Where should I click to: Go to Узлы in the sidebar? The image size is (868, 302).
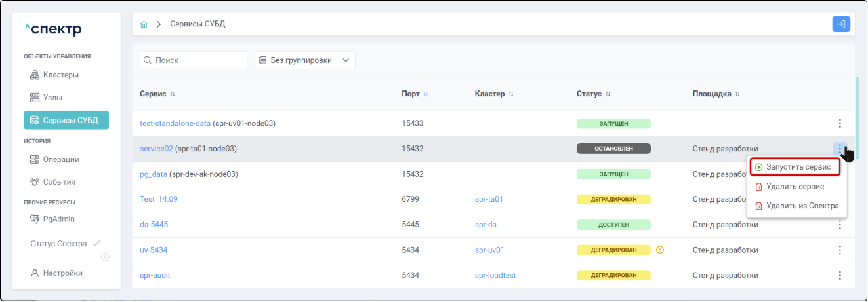point(52,98)
